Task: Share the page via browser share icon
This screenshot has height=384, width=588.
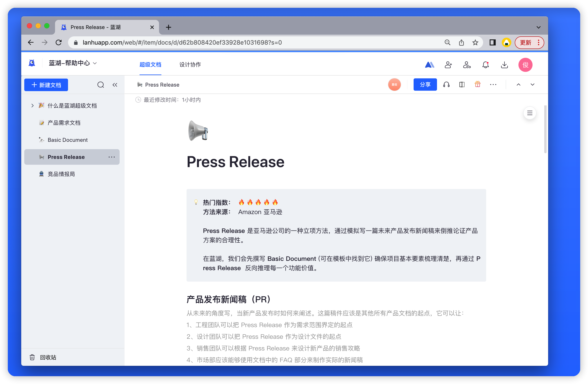Action: coord(461,42)
